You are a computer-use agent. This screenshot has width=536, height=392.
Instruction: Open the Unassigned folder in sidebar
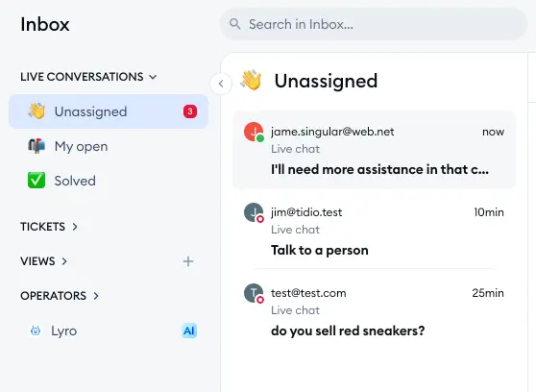coord(109,111)
